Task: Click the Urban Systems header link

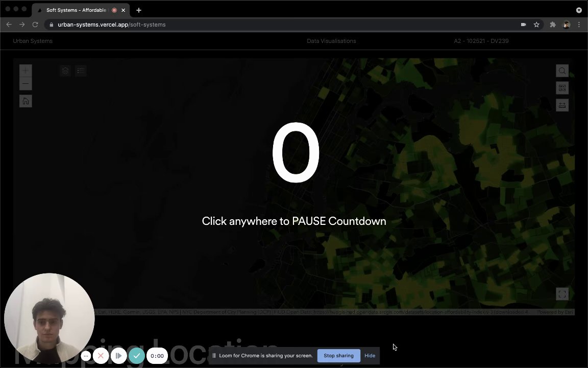Action: tap(33, 41)
